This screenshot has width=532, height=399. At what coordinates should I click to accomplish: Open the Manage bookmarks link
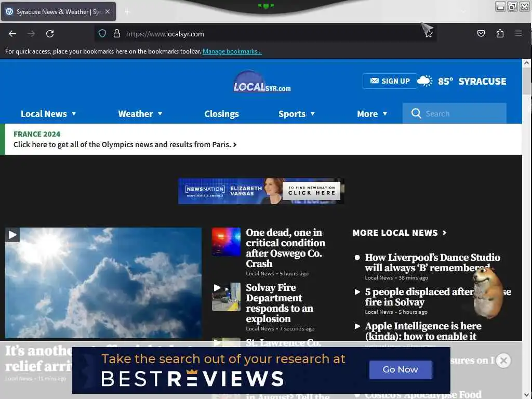coord(232,51)
